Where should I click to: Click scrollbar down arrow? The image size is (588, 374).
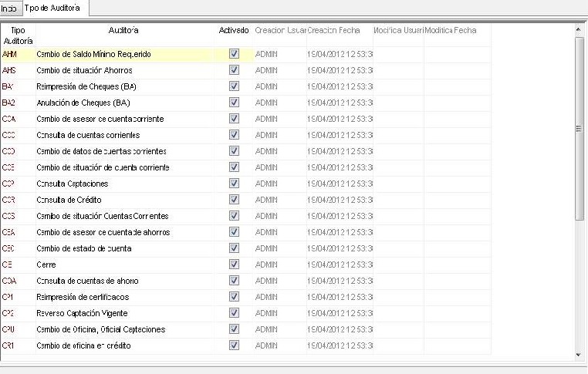579,355
